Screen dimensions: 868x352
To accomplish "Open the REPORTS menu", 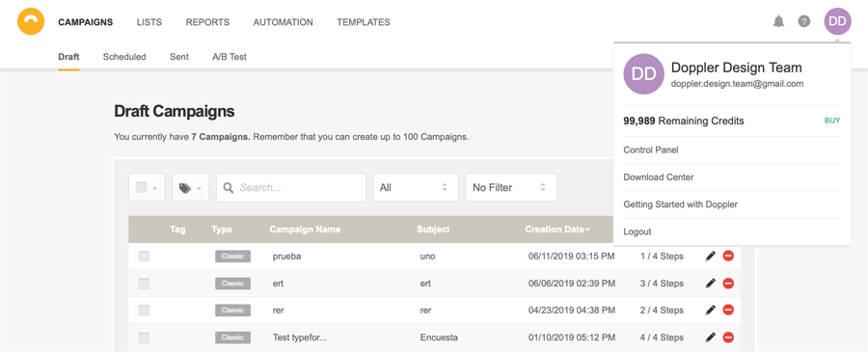I will click(x=207, y=22).
